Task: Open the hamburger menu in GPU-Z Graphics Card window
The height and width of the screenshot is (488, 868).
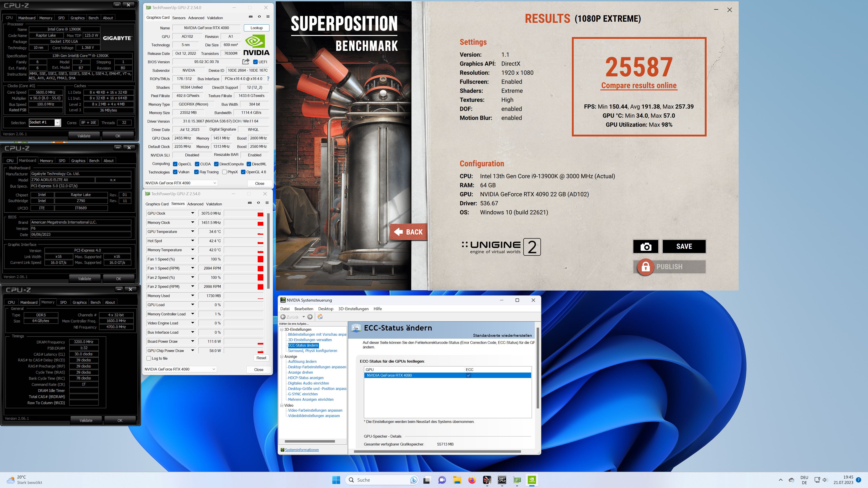Action: (268, 16)
